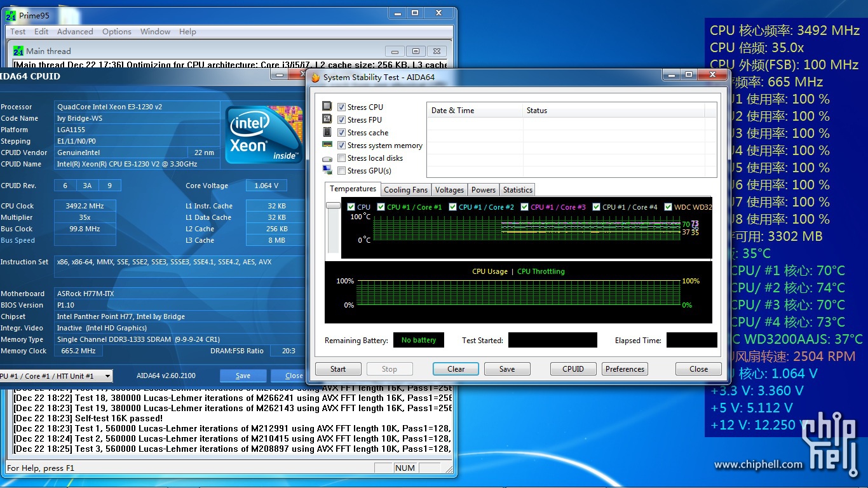Screen dimensions: 868x488
Task: Click the Clear button in Stability Test
Action: (456, 369)
